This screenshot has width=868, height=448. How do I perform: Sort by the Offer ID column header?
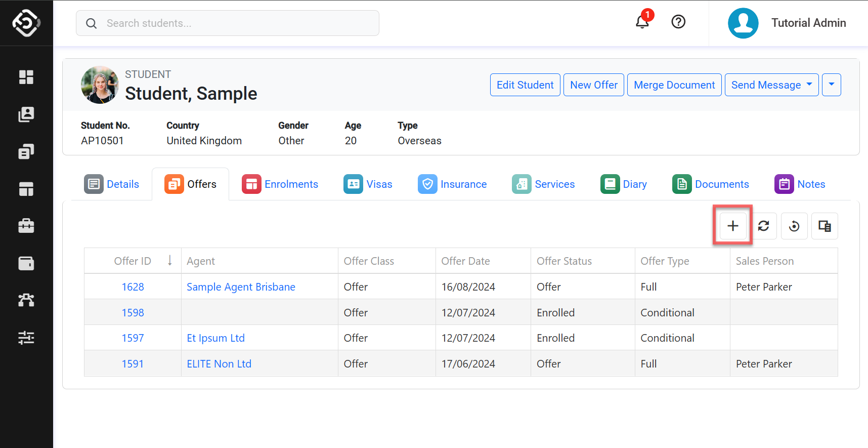pos(133,261)
